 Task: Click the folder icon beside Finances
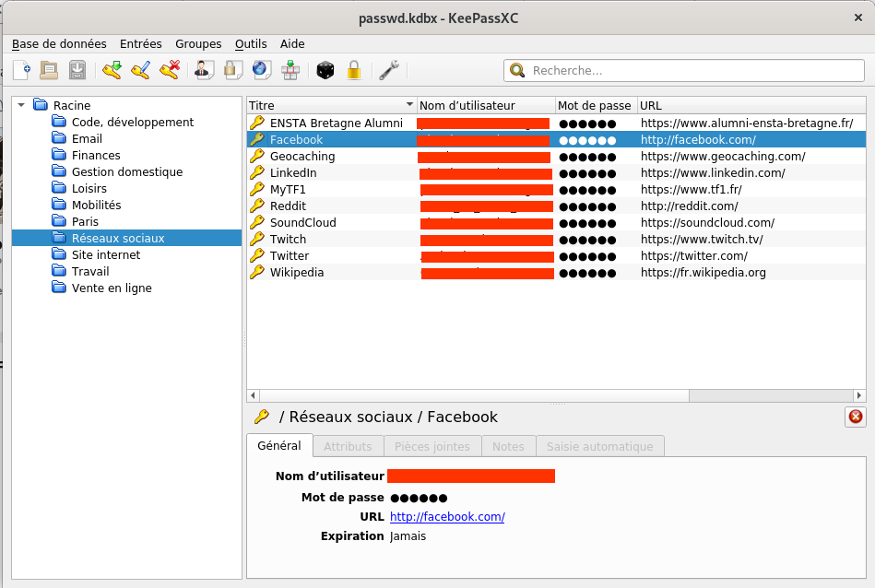(x=59, y=155)
